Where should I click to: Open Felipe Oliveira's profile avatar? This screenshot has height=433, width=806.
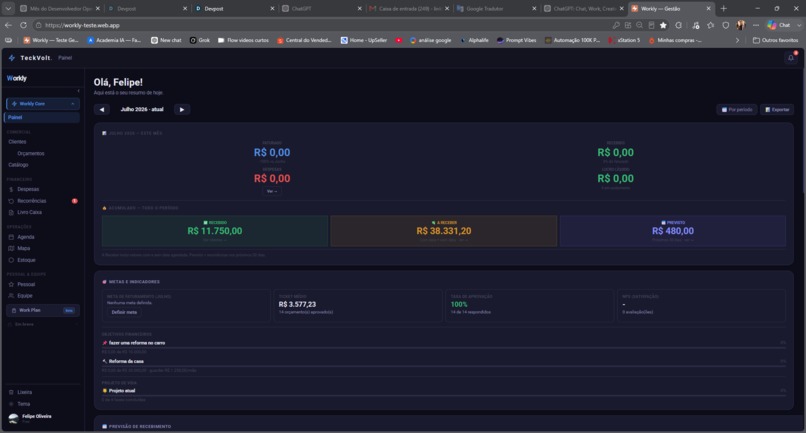coord(13,418)
